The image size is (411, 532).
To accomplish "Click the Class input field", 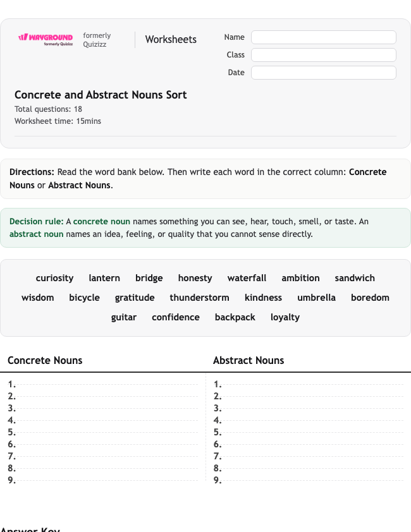I will (324, 55).
